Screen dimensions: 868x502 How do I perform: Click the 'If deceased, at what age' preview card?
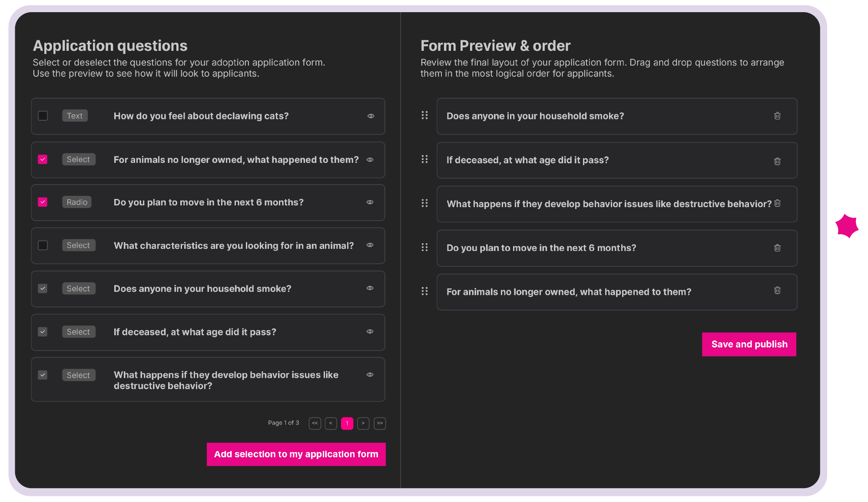pos(608,160)
